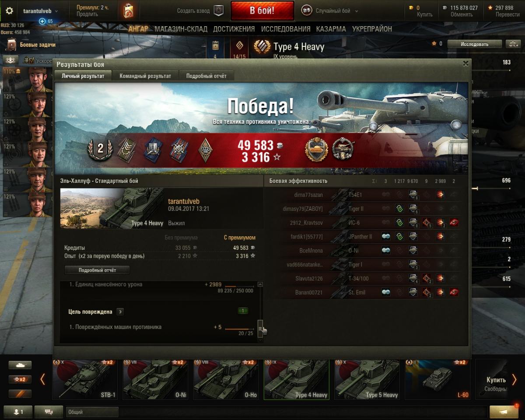Click the mission list scrollbar handle
Image resolution: width=525 pixels, height=420 pixels.
pyautogui.click(x=260, y=326)
